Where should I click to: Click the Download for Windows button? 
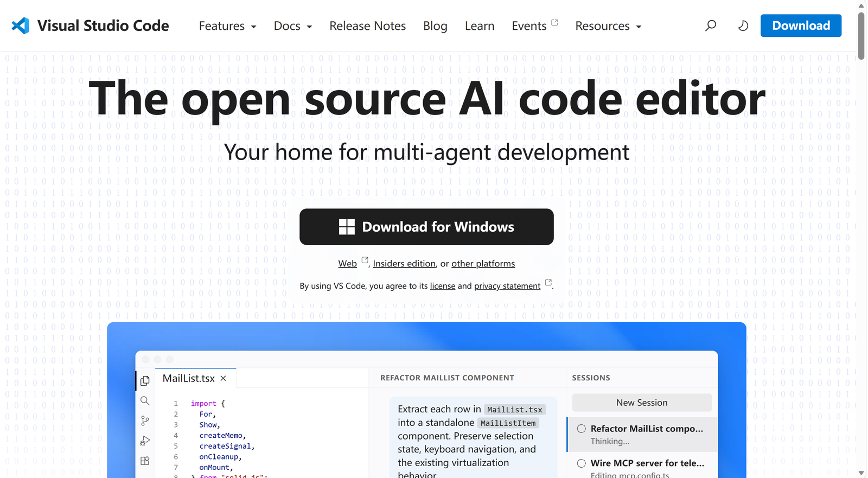(x=426, y=227)
